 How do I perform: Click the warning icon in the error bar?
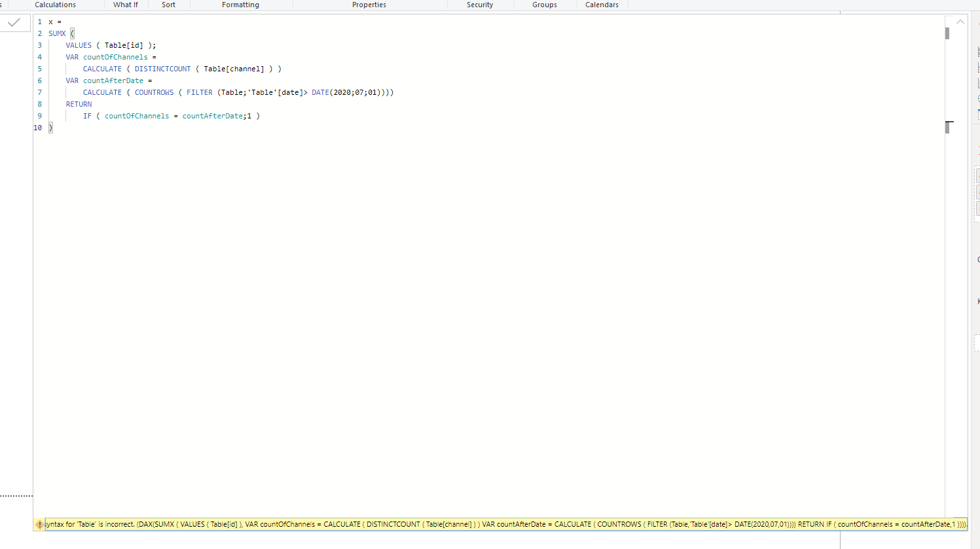(39, 525)
